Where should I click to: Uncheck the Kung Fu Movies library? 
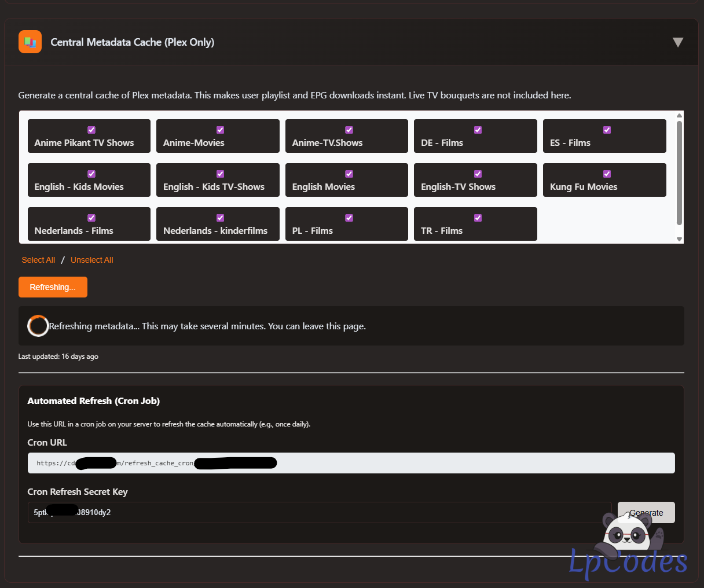pos(607,174)
